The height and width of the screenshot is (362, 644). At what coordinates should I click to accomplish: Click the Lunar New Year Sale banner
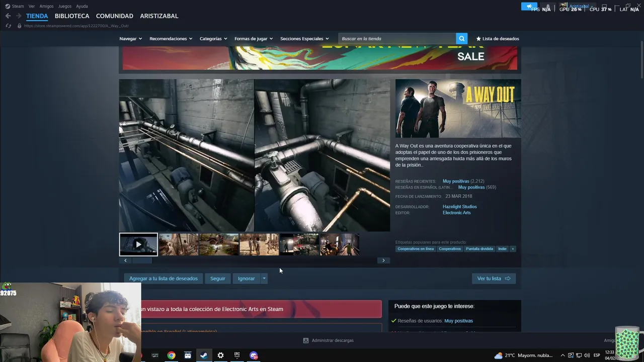320,58
